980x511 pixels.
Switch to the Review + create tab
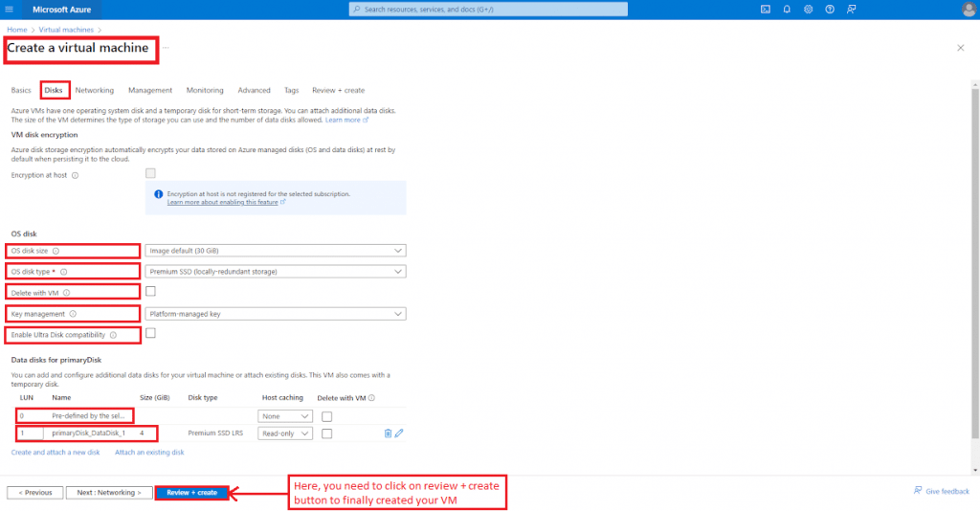pyautogui.click(x=338, y=91)
